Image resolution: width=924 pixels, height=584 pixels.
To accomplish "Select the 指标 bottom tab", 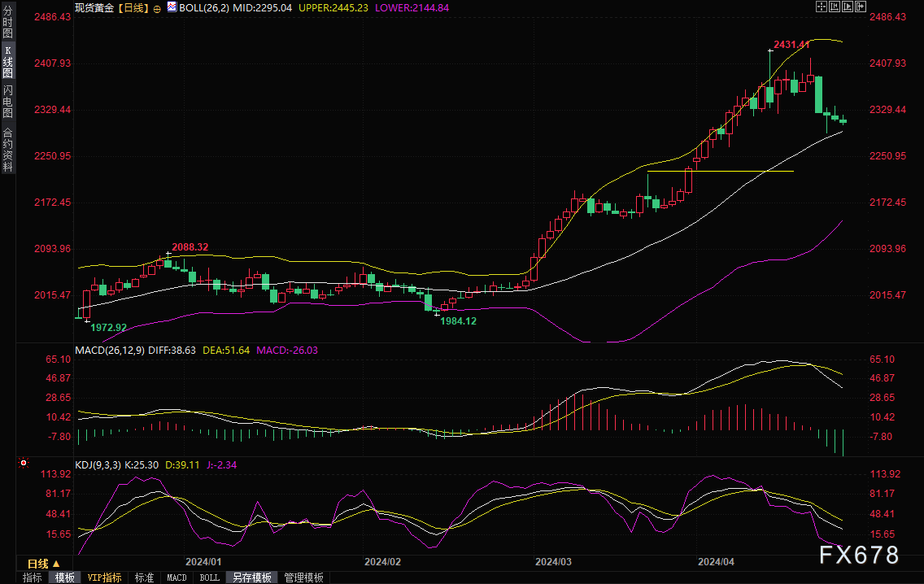I will coord(33,577).
